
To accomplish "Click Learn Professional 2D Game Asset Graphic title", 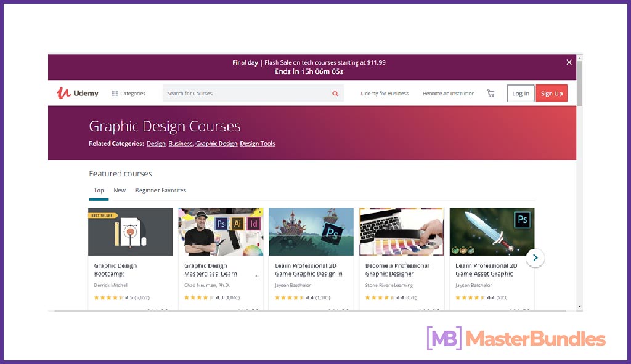I will 486,270.
